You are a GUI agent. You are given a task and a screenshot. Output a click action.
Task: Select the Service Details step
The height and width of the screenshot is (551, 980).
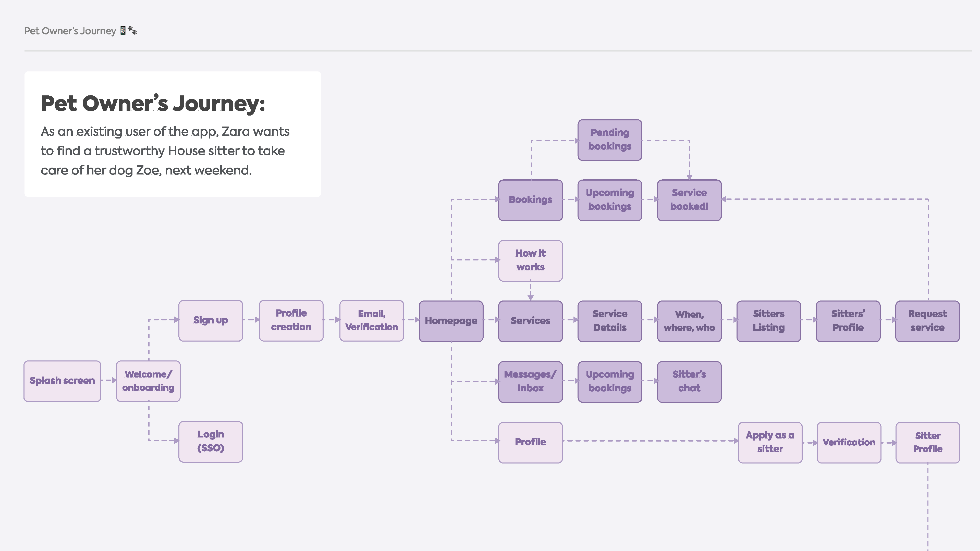609,321
